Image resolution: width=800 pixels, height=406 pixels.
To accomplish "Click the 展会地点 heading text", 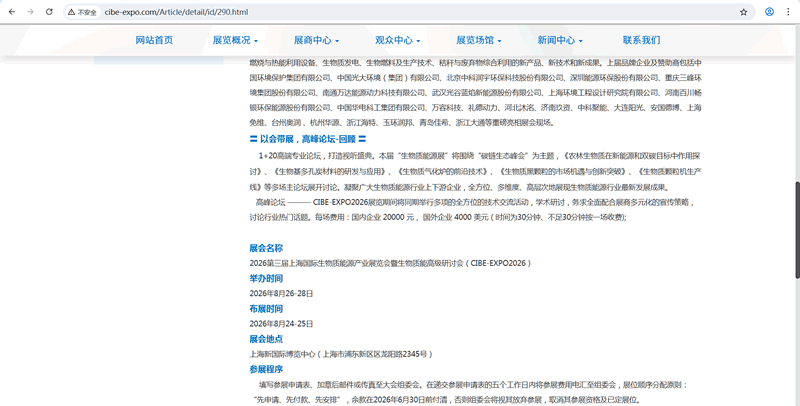I will pyautogui.click(x=266, y=339).
